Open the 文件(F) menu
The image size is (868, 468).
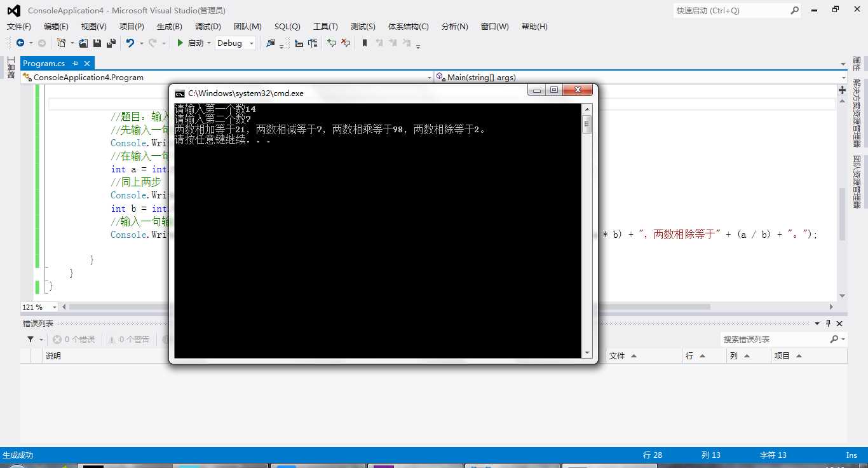(x=19, y=26)
